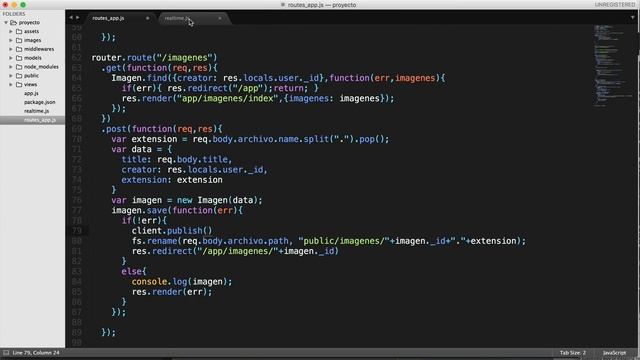The height and width of the screenshot is (360, 640).
Task: Click the proyecto open-folder icon
Action: point(13,22)
